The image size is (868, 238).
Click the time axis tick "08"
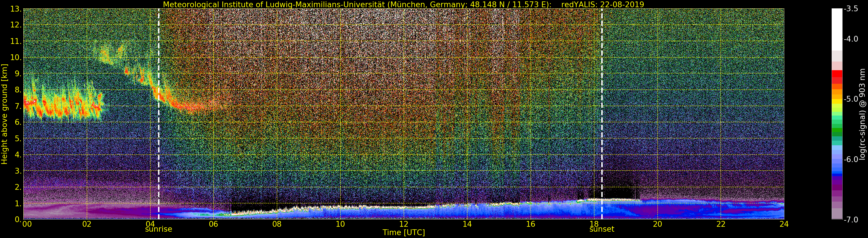tap(277, 224)
